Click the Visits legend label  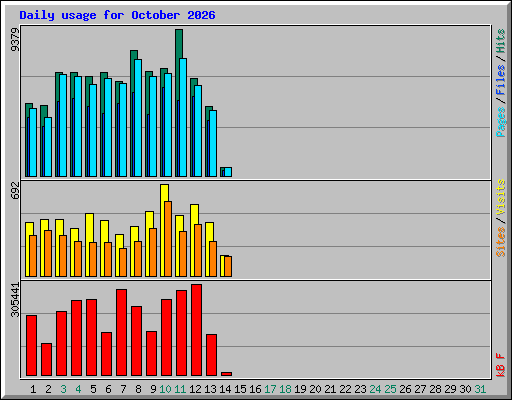(x=500, y=197)
